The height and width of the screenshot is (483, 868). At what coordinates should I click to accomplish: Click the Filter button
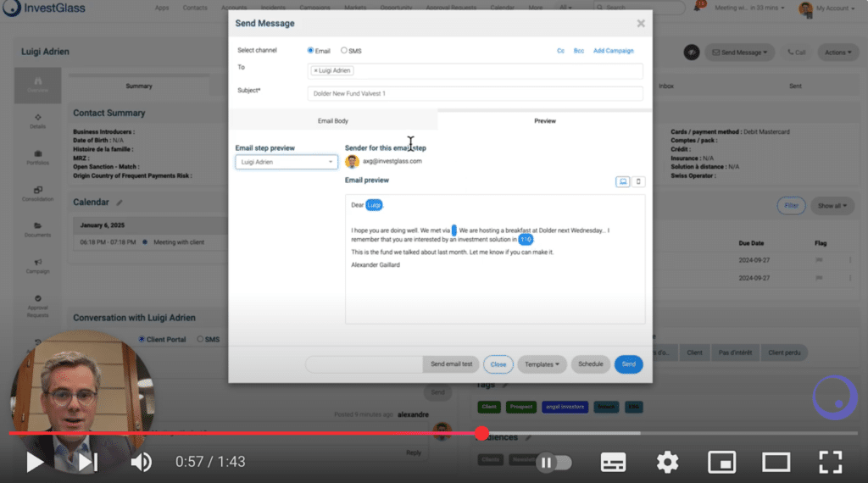pos(791,206)
